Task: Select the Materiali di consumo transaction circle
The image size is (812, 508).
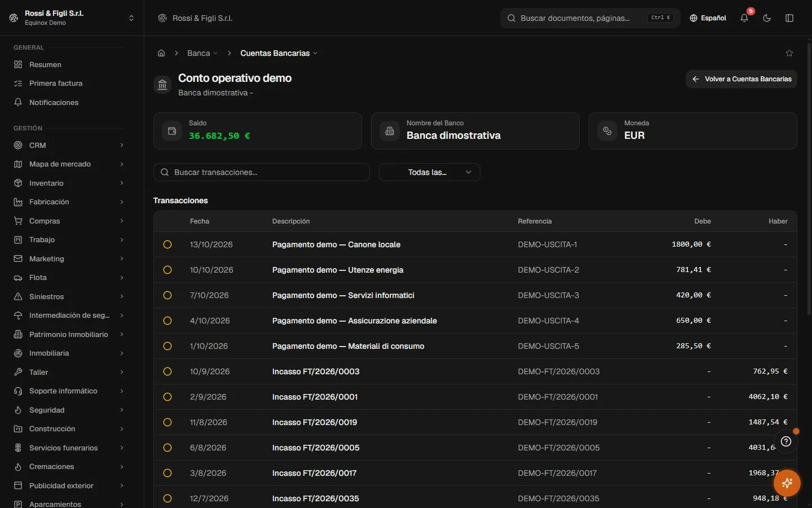Action: click(167, 346)
